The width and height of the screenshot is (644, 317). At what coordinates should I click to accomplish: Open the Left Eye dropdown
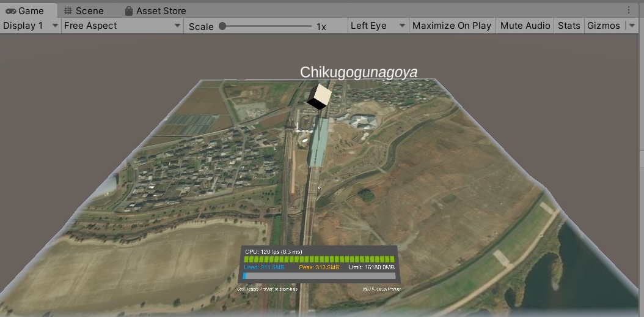[x=378, y=26]
